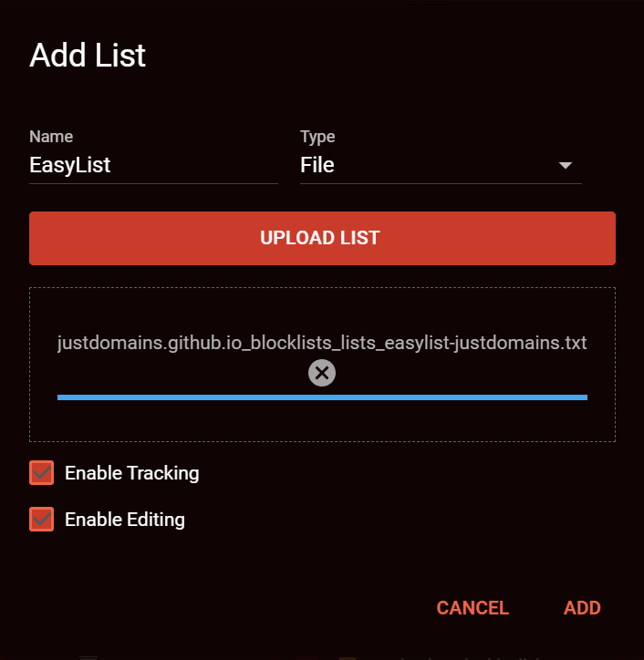The width and height of the screenshot is (644, 660).
Task: Expand the Type dropdown arrow
Action: tap(566, 165)
